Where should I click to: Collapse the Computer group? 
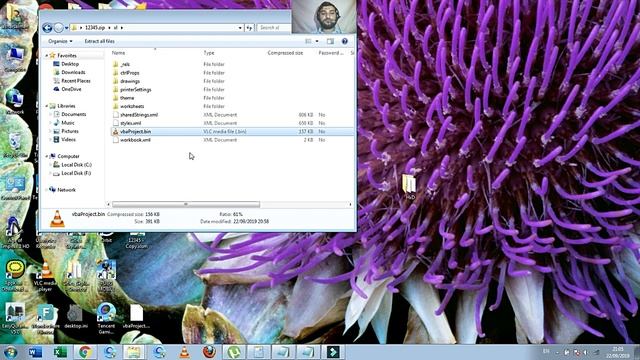click(x=47, y=156)
